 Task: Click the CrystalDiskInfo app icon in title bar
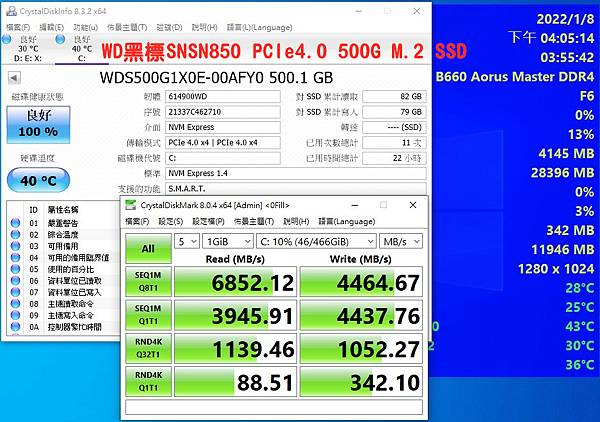click(12, 11)
